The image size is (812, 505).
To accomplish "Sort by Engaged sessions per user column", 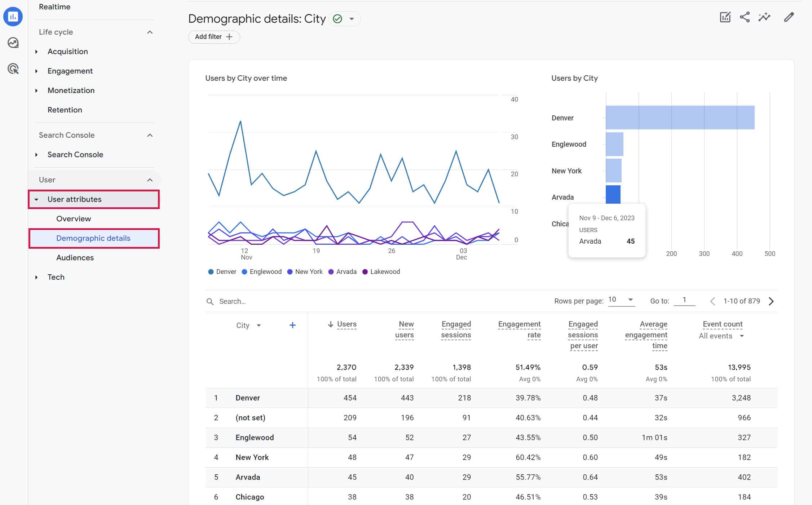I will [583, 335].
